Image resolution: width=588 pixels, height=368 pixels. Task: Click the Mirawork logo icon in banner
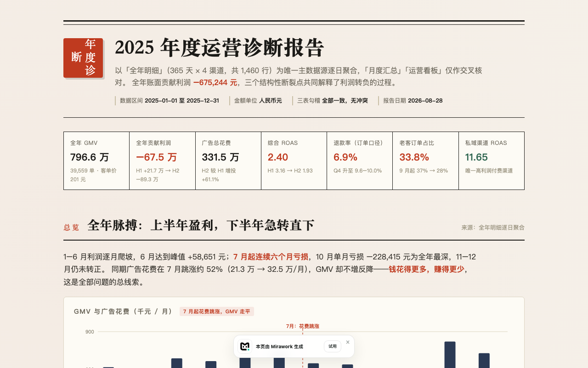click(x=245, y=346)
